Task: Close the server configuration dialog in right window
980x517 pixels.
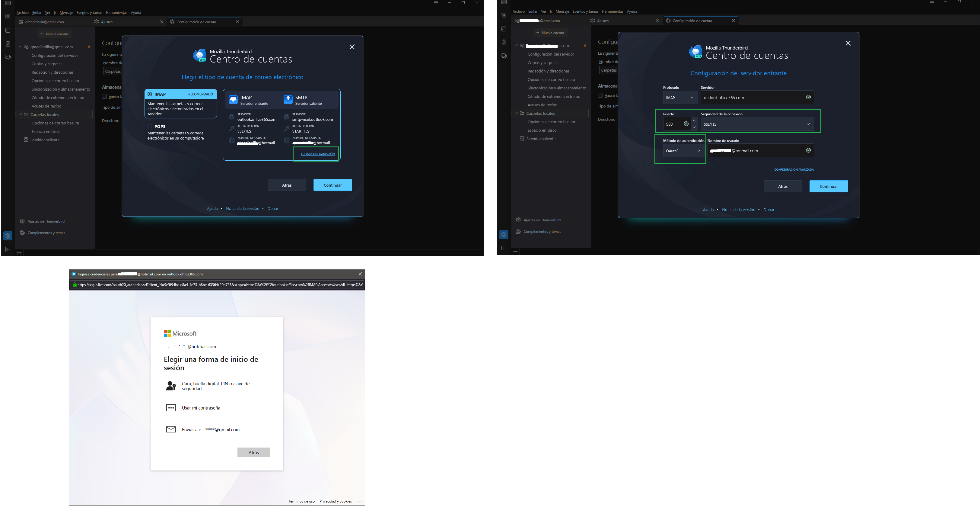Action: coord(848,43)
